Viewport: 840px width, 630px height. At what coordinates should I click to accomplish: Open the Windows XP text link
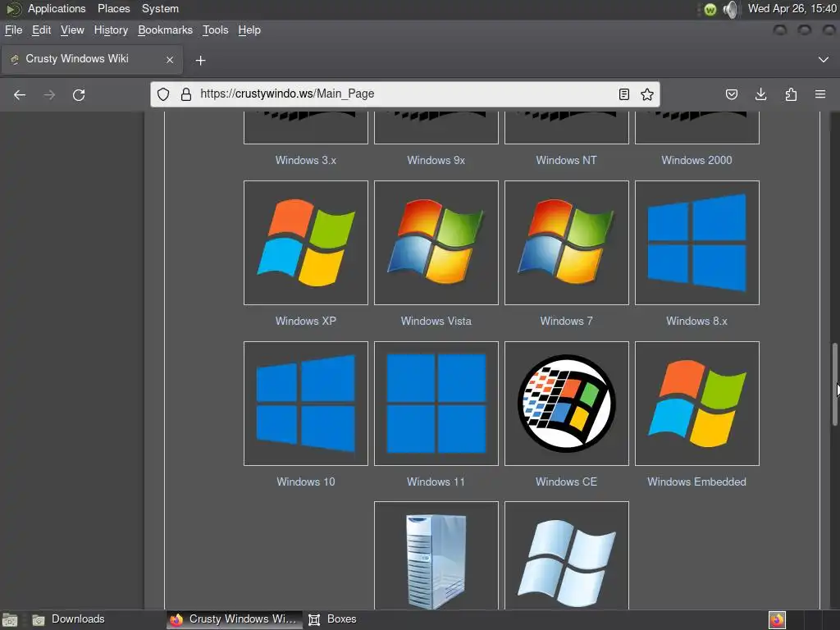pos(306,321)
